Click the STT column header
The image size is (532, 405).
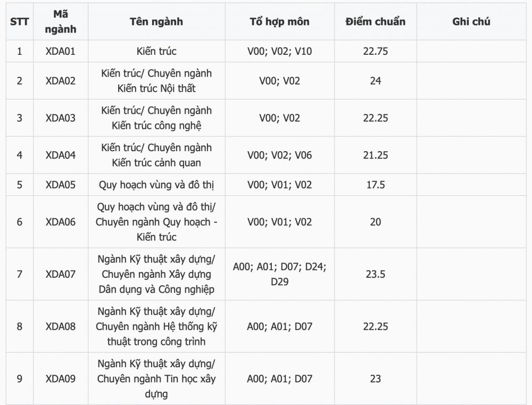(20, 22)
